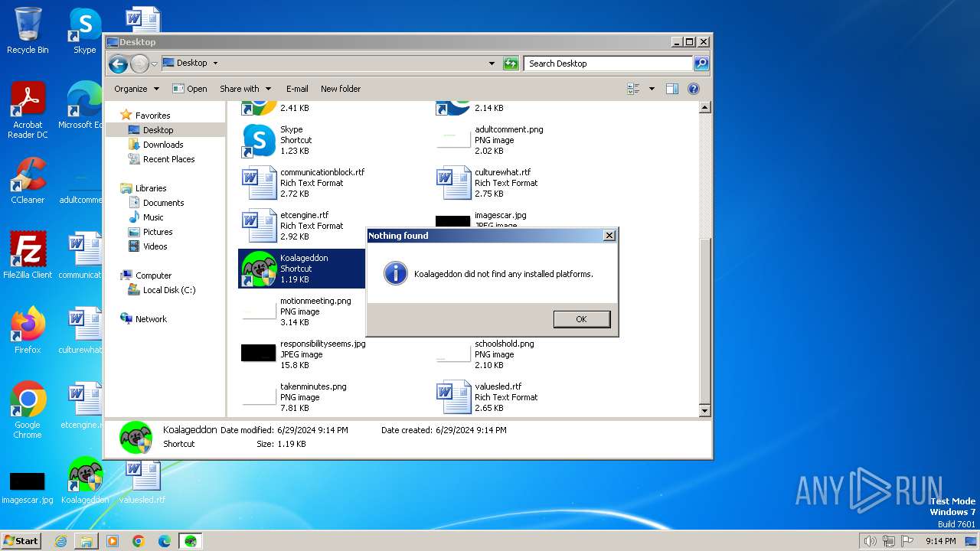This screenshot has width=980, height=551.
Task: Toggle the preview pane icon
Action: click(x=671, y=89)
